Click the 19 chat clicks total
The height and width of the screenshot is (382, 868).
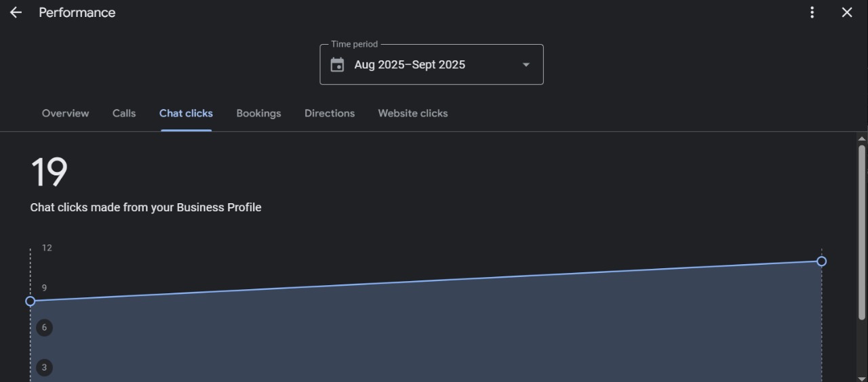pos(49,172)
